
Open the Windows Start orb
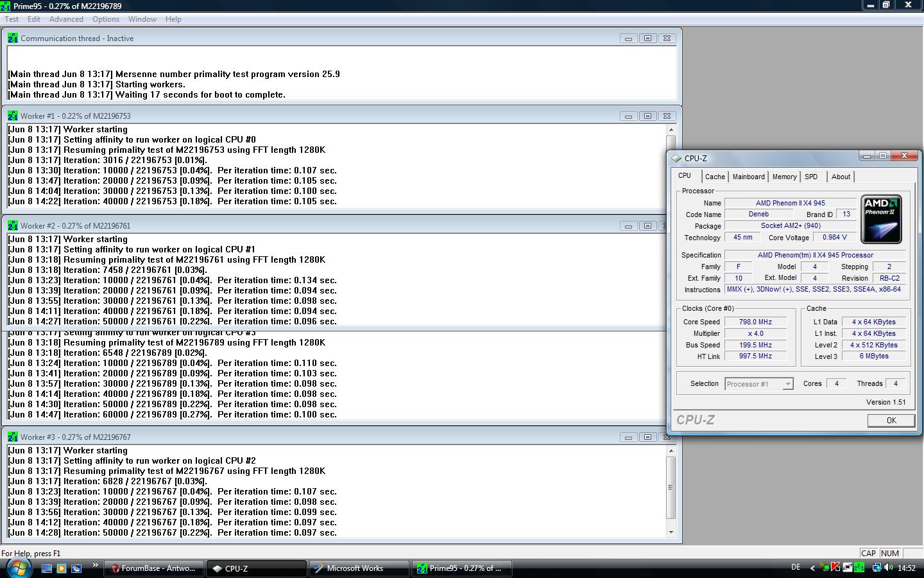pos(18,568)
